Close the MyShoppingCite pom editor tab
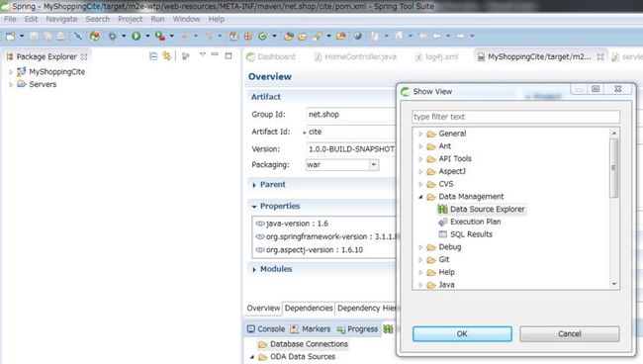The image size is (643, 364). click(x=599, y=56)
